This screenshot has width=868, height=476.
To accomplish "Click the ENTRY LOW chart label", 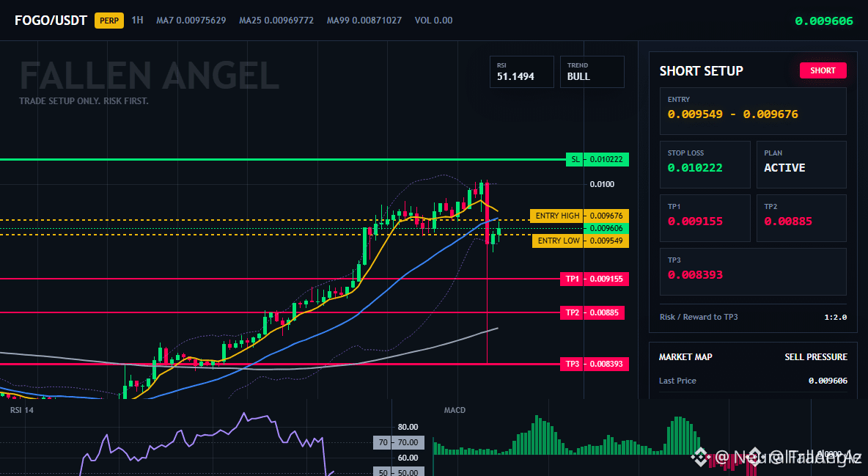I will coord(558,241).
